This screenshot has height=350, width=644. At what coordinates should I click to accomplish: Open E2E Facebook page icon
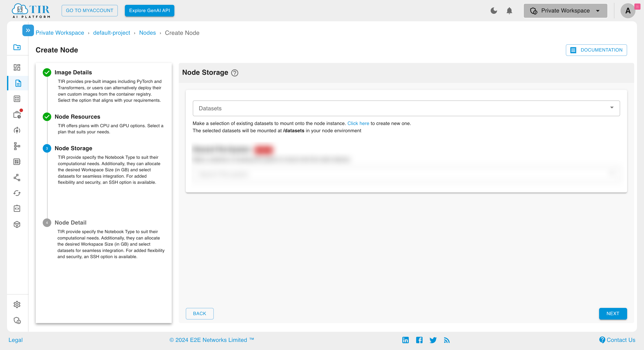click(x=419, y=340)
